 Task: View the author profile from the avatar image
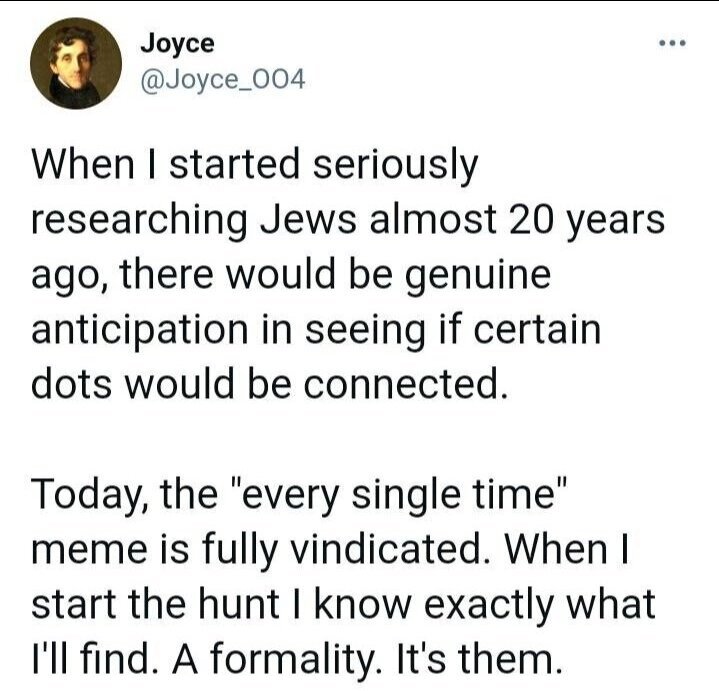(x=76, y=63)
